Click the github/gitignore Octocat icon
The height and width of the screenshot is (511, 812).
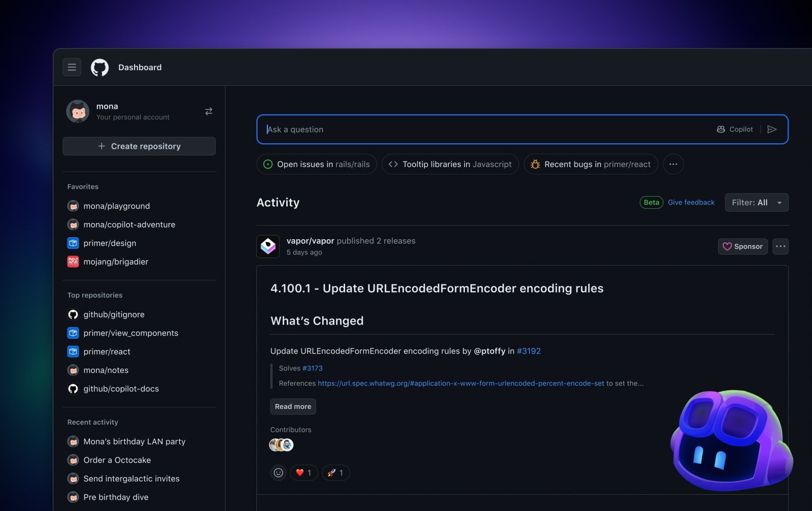pos(73,314)
